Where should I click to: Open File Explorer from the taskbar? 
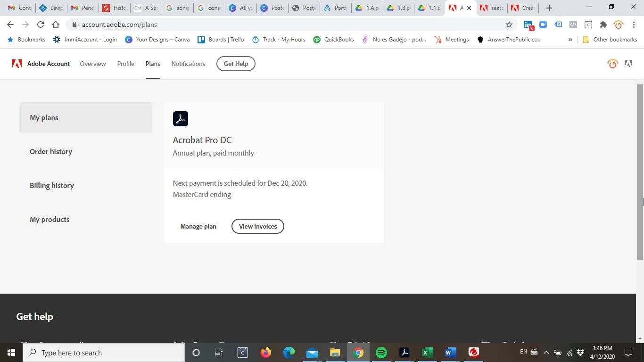click(335, 353)
